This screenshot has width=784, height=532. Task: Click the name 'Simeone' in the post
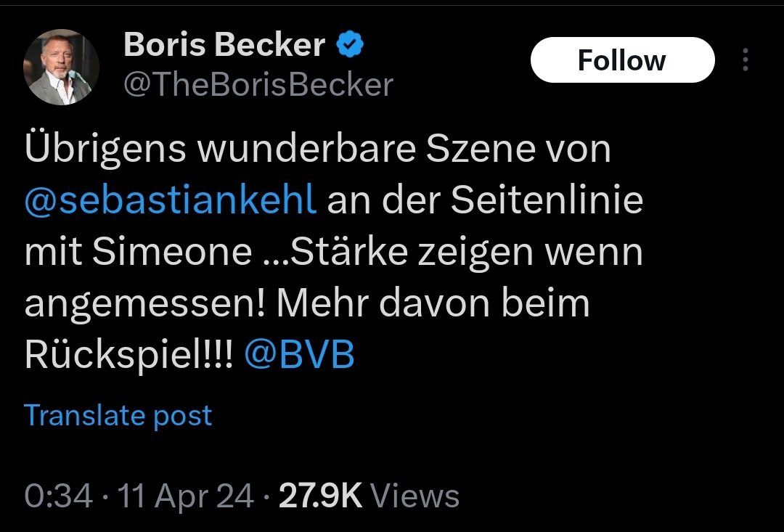172,252
